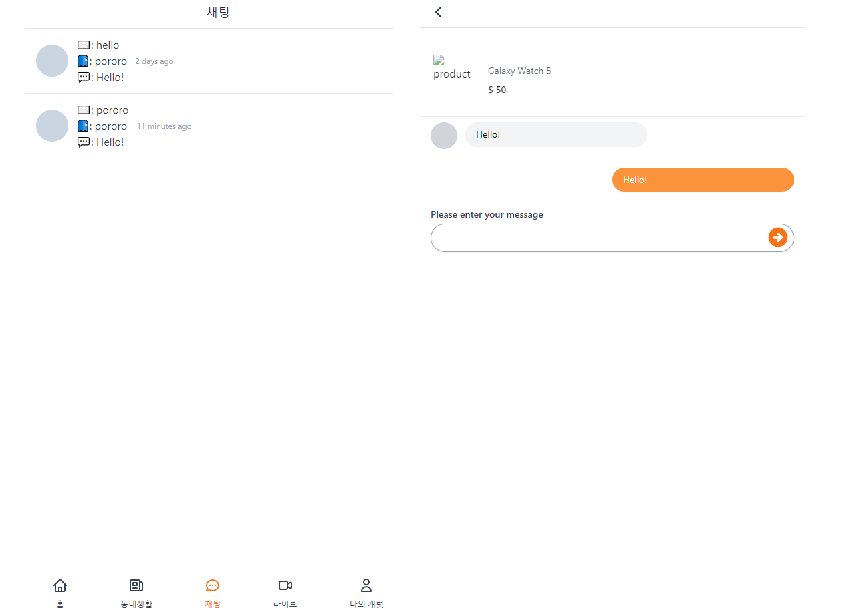Go back using the left chevron arrow
The height and width of the screenshot is (616, 853).
[438, 12]
